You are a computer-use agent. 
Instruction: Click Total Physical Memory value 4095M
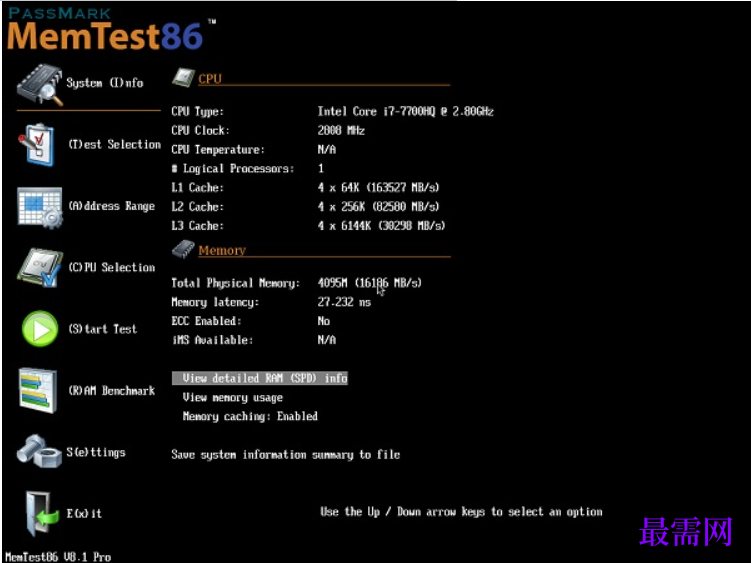click(x=369, y=283)
